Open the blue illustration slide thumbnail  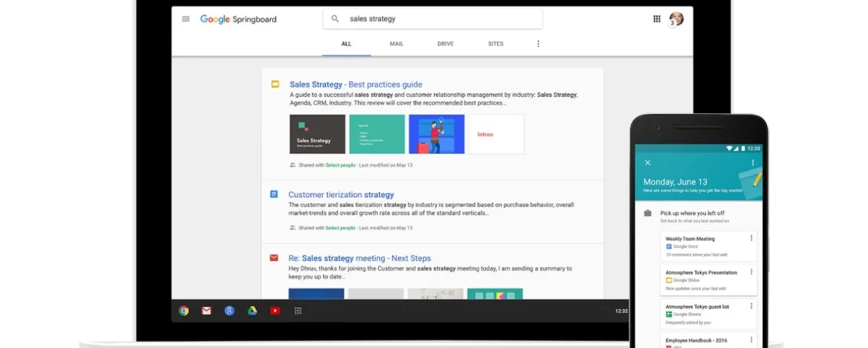pyautogui.click(x=437, y=135)
